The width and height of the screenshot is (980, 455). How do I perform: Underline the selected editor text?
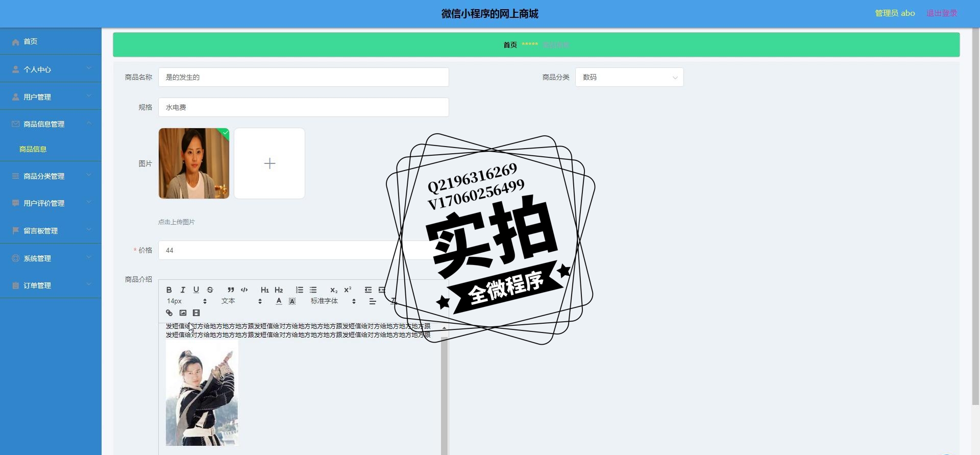click(196, 290)
